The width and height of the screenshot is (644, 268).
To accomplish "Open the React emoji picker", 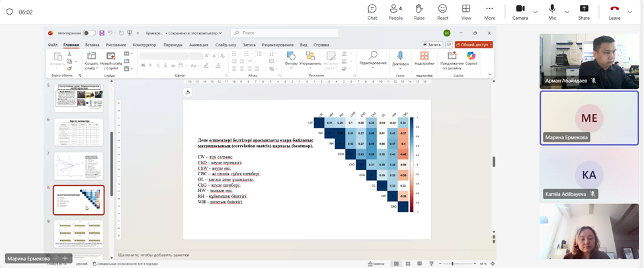I will click(x=442, y=11).
